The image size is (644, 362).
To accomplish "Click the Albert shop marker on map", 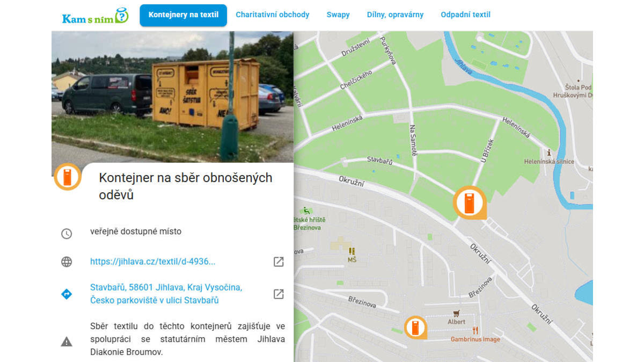I will 456,314.
